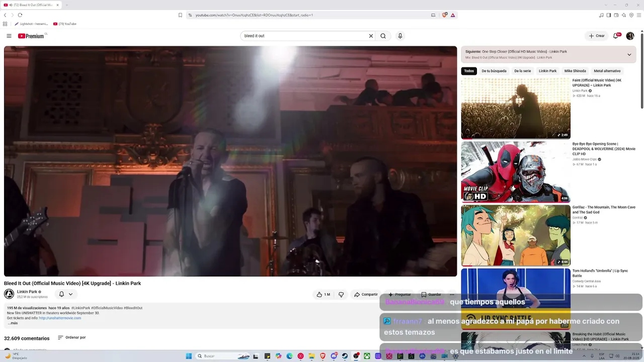Click the #LinkinPark hashtag
This screenshot has height=362, width=644.
80,308
